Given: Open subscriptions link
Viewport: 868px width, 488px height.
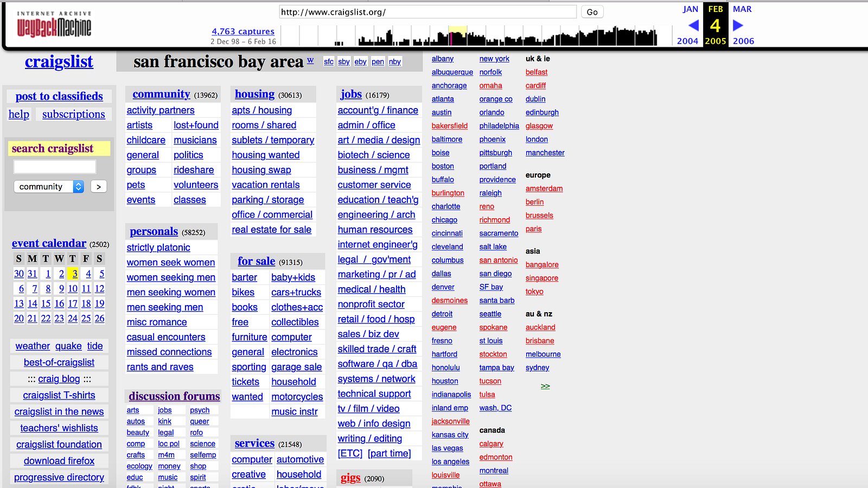Looking at the screenshot, I should coord(74,114).
